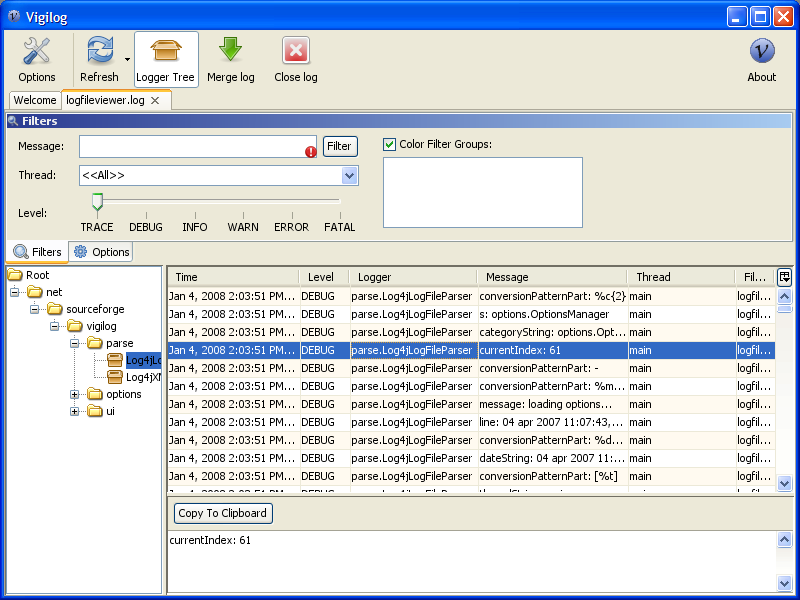Click Copy To Clipboard button
800x600 pixels.
click(x=222, y=513)
